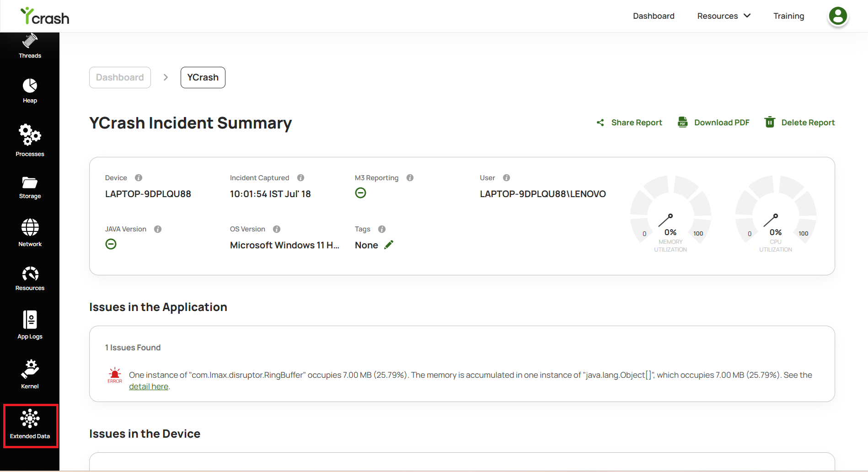Open the Heap pie-chart icon
This screenshot has width=868, height=472.
[30, 86]
